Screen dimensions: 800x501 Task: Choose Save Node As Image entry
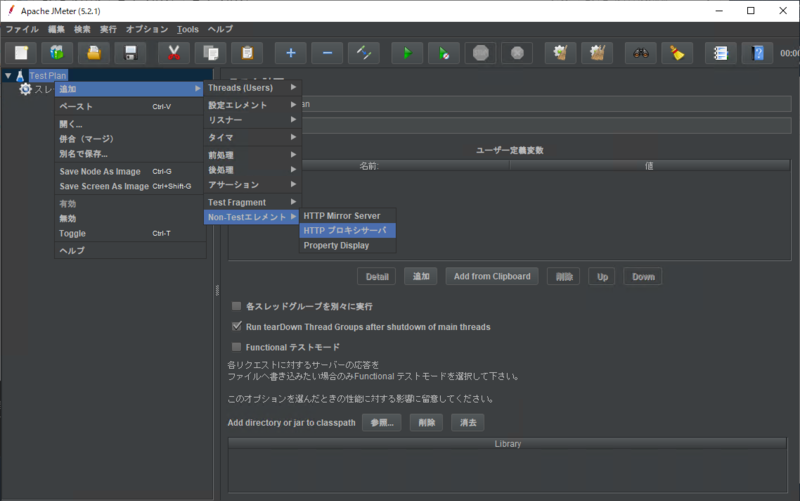coord(130,171)
